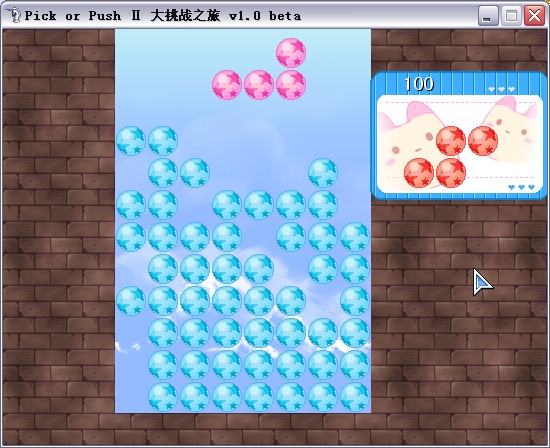Close the Pick or Push game window
The image size is (550, 448).
(x=534, y=15)
